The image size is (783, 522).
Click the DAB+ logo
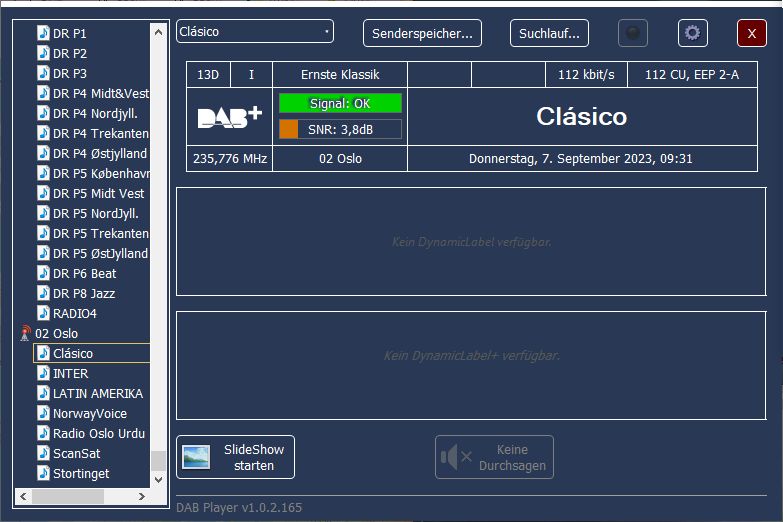click(x=229, y=117)
